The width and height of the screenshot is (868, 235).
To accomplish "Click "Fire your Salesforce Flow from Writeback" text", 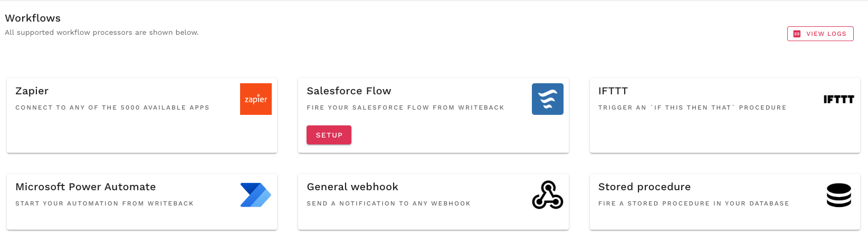I will [x=405, y=107].
